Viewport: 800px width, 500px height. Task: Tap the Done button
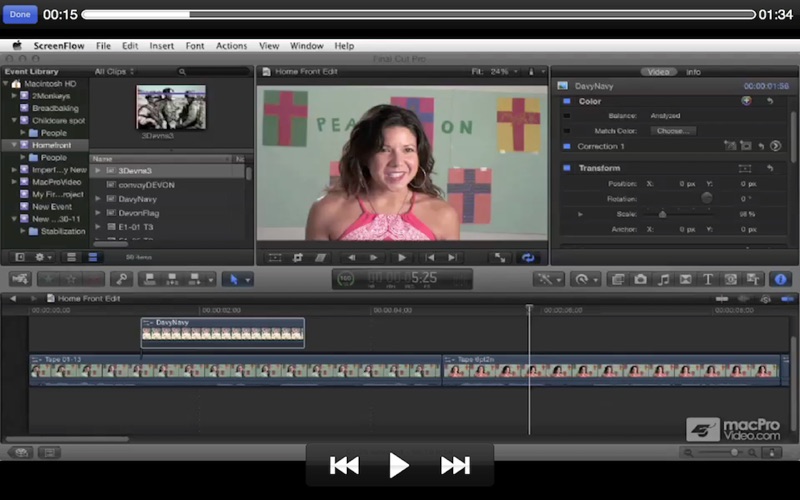coord(20,14)
